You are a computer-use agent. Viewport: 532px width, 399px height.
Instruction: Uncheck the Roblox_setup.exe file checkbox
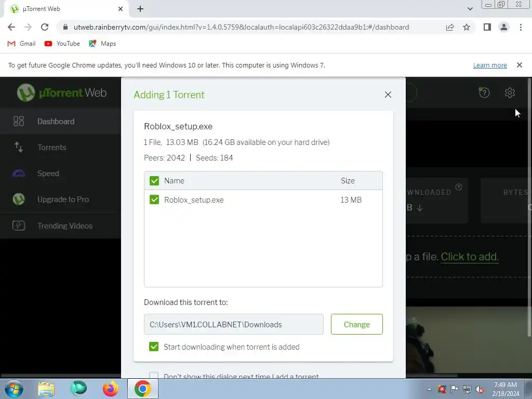point(154,199)
